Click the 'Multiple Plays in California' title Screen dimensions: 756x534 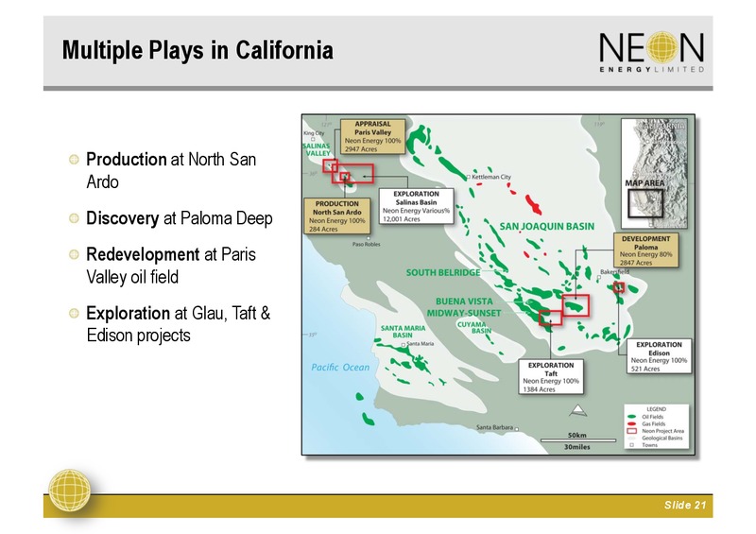(x=198, y=50)
